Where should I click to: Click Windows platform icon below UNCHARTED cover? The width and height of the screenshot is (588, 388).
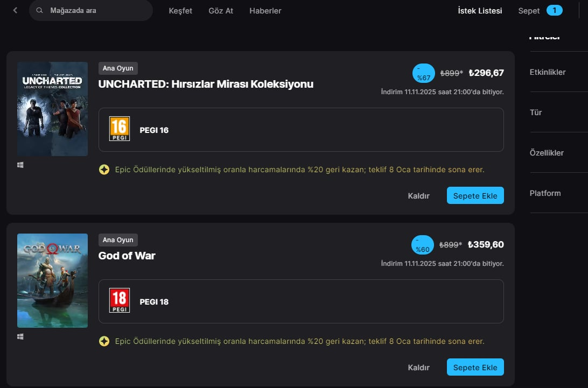point(20,165)
